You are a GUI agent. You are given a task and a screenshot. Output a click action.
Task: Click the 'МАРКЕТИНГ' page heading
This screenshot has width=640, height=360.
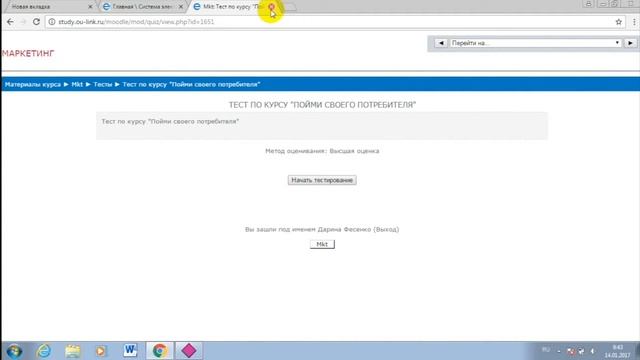coord(28,53)
